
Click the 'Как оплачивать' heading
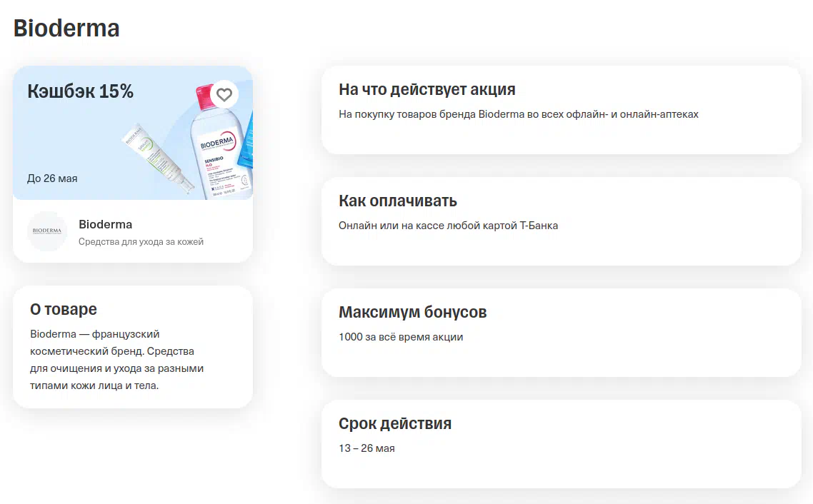click(398, 201)
